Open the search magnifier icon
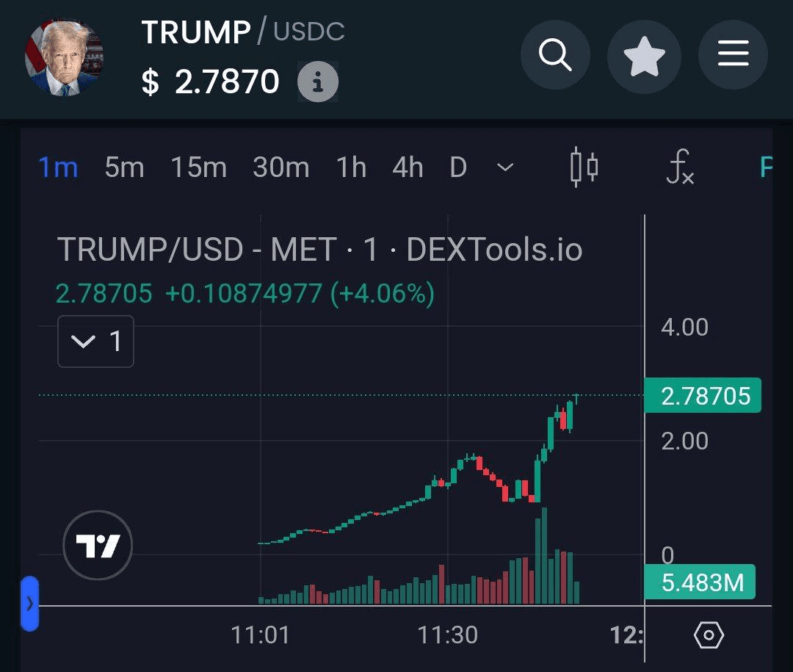The image size is (793, 672). point(555,55)
